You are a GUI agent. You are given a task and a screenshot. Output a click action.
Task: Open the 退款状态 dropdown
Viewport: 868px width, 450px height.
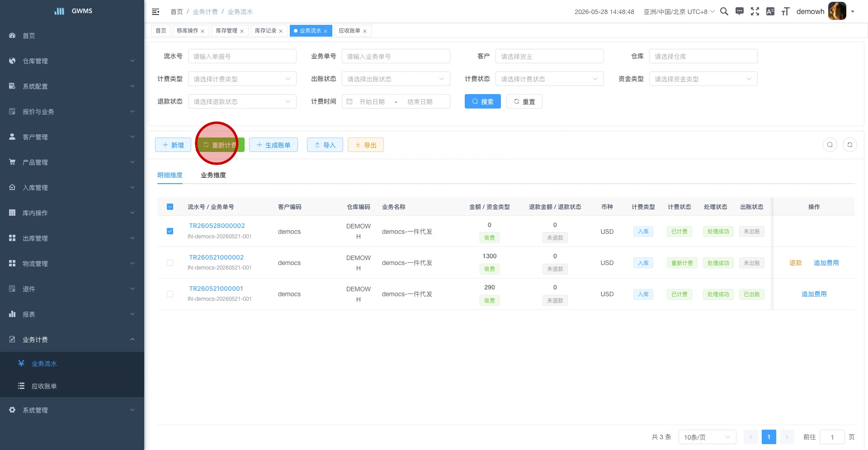(x=242, y=102)
